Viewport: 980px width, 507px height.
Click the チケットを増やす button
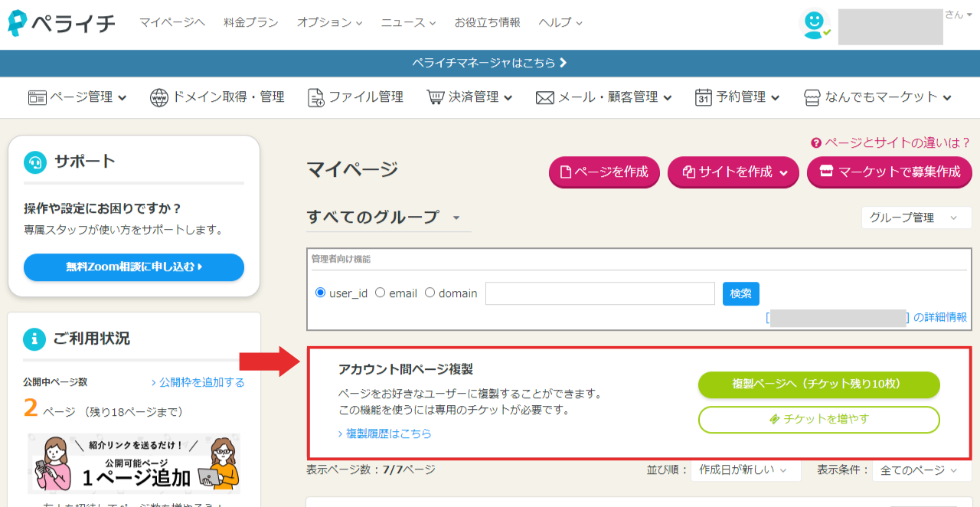[819, 420]
